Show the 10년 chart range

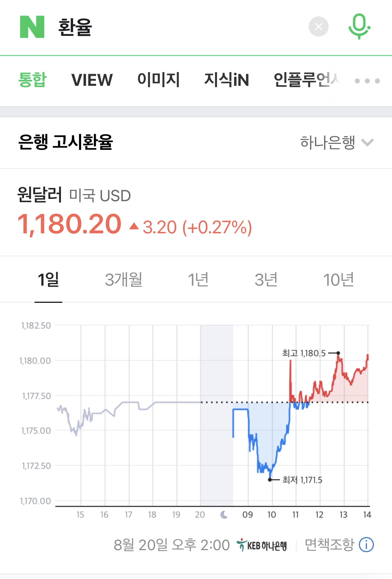pyautogui.click(x=338, y=280)
